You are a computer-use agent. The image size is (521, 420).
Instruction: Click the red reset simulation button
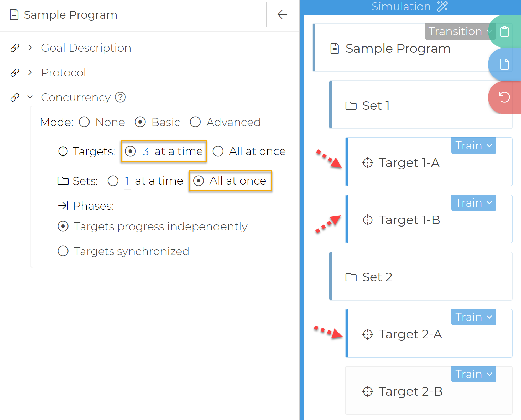tap(504, 97)
